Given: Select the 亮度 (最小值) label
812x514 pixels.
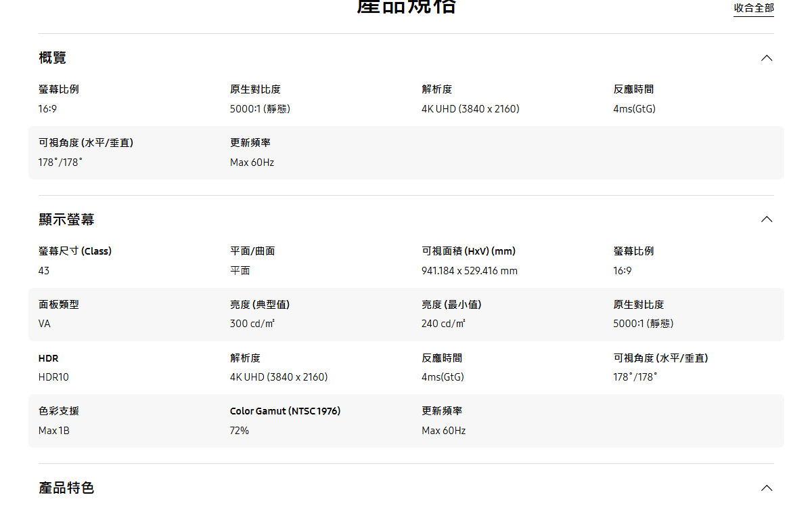Looking at the screenshot, I should pyautogui.click(x=451, y=305).
